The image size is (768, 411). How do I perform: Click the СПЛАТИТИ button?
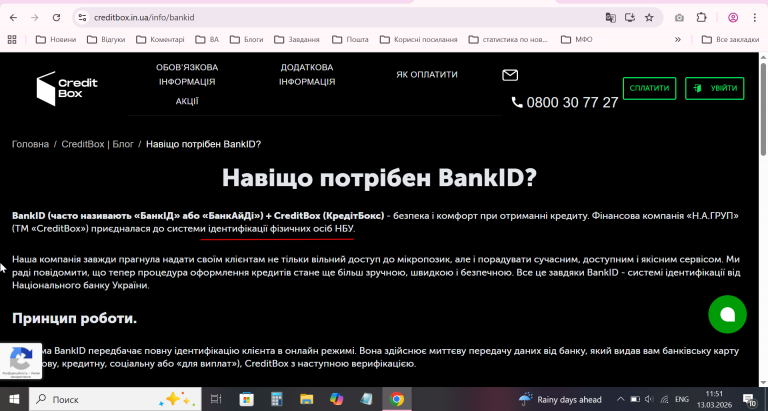point(649,88)
